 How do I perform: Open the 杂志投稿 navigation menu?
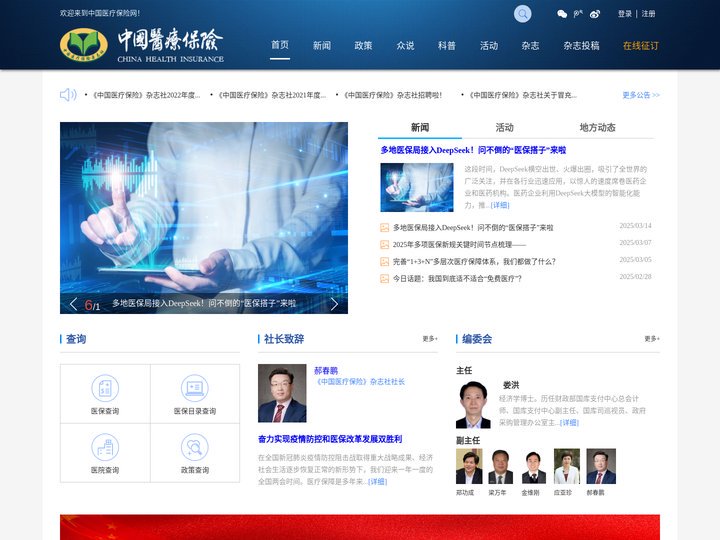[581, 45]
